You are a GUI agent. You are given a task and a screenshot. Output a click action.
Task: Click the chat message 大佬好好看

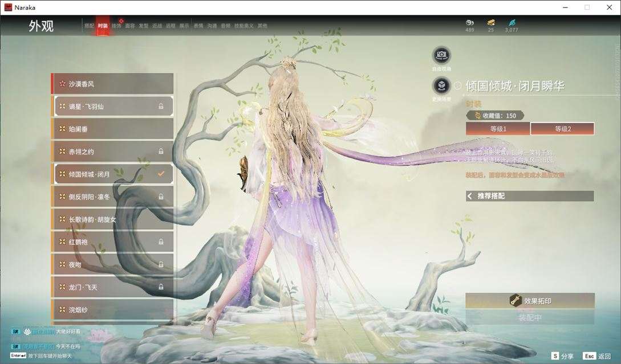(68, 331)
